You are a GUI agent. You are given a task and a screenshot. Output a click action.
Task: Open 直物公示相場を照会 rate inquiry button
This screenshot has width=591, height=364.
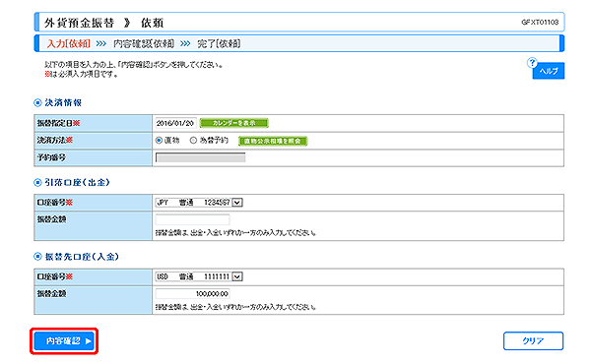pyautogui.click(x=273, y=141)
